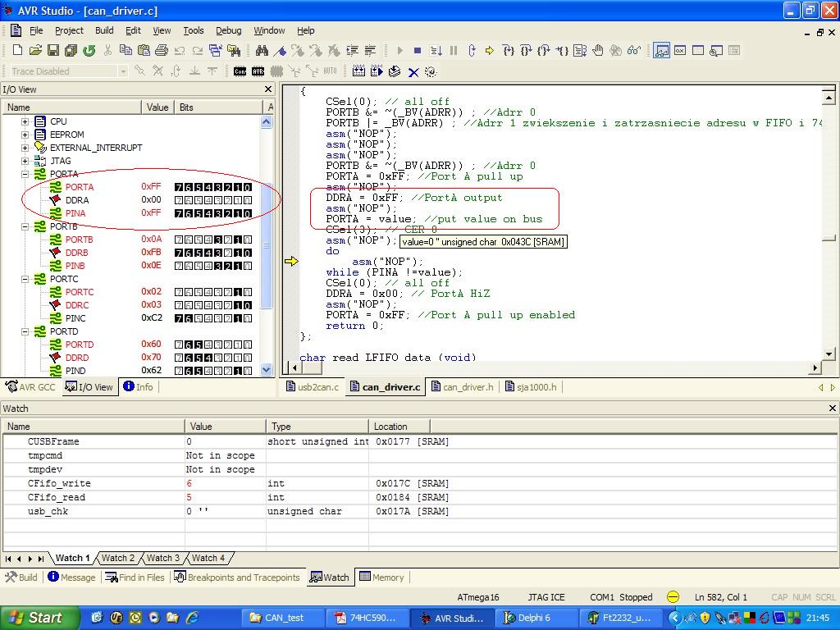Toggle bit 7 of DDRA register
This screenshot has width=840, height=630.
179,200
